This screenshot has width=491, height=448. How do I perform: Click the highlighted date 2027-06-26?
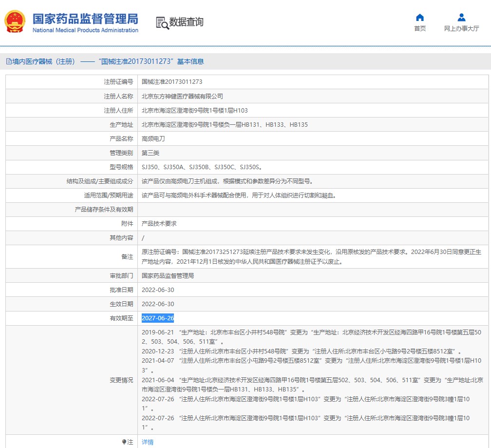(158, 318)
